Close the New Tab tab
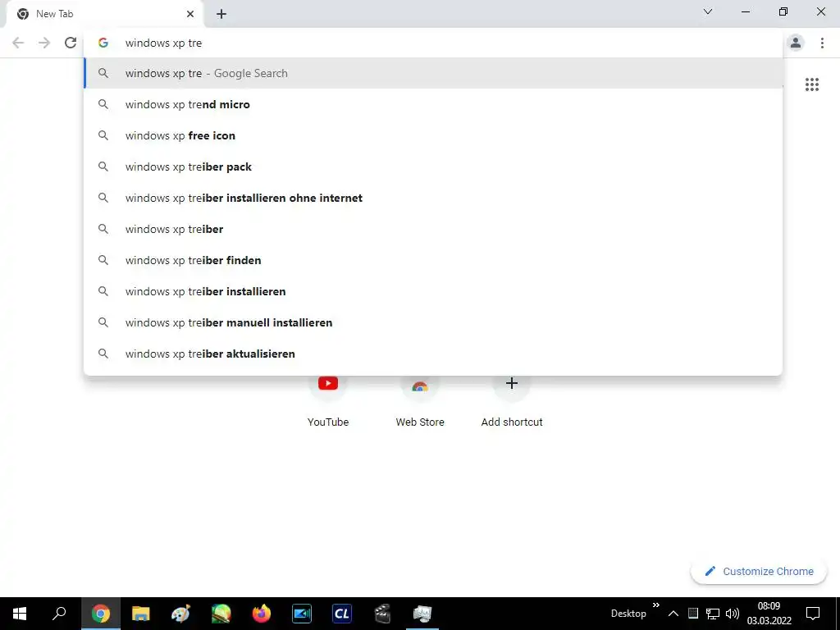The height and width of the screenshot is (630, 840). [190, 14]
